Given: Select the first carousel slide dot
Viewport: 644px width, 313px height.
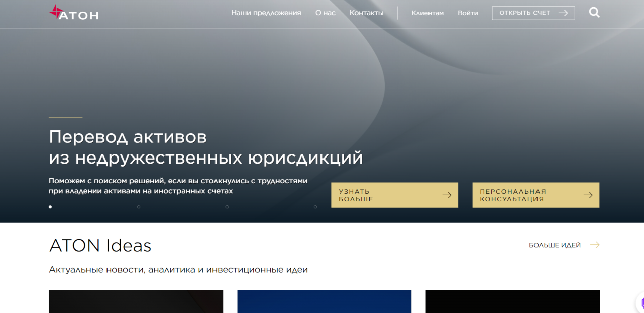Looking at the screenshot, I should pos(50,207).
